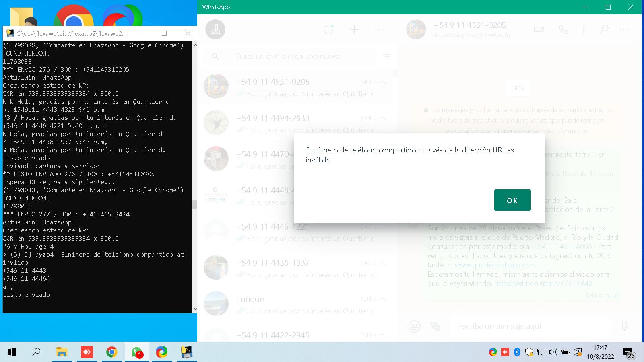This screenshot has width=644, height=362.
Task: Start a voice call with phone icon
Action: pos(564,29)
